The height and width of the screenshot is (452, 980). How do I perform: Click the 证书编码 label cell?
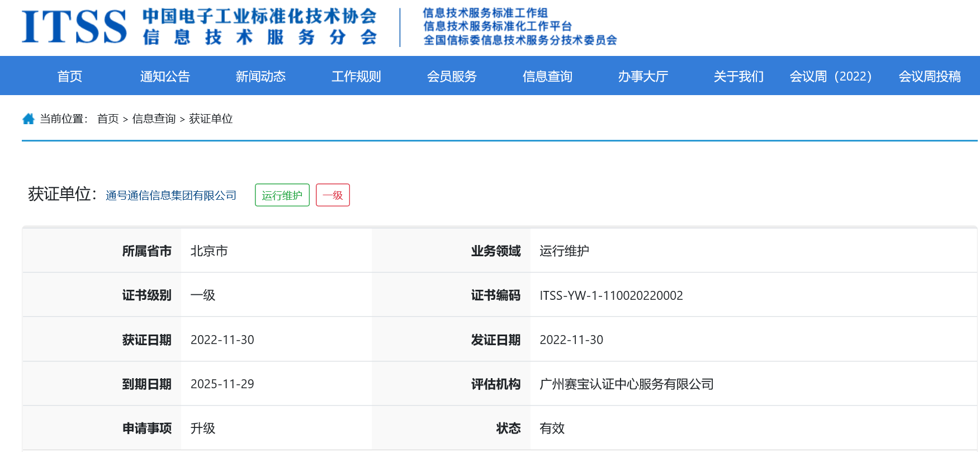(451, 295)
